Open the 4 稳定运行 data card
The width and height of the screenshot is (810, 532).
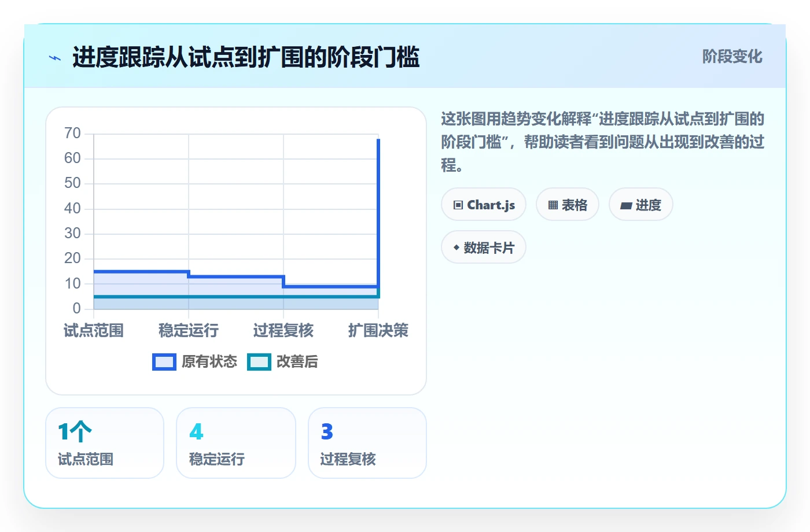click(x=236, y=443)
